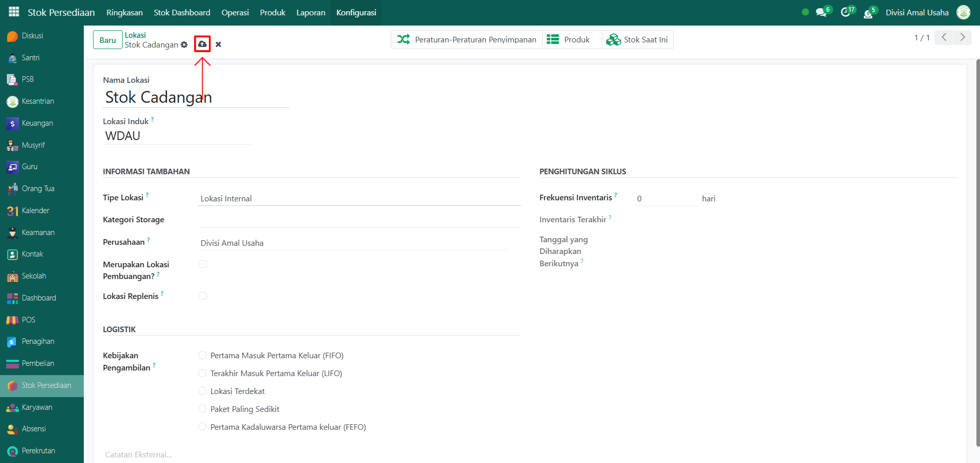Discard changes with the X icon
The image size is (980, 463).
[x=218, y=44]
